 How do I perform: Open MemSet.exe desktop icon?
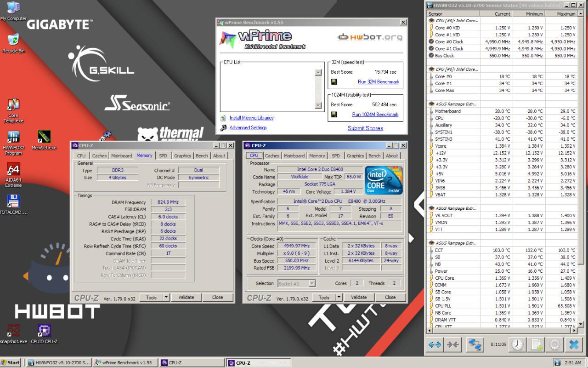(44, 140)
